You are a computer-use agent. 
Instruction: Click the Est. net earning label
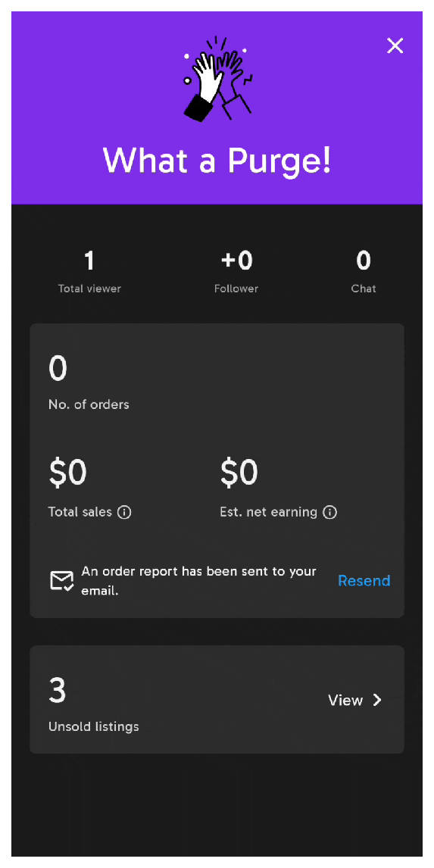tap(268, 513)
